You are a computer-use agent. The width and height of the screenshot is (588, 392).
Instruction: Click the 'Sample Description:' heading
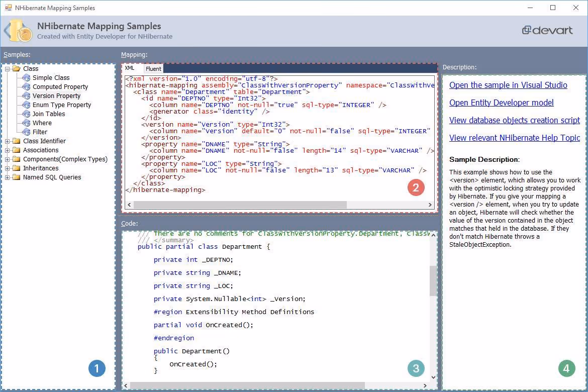pyautogui.click(x=484, y=159)
